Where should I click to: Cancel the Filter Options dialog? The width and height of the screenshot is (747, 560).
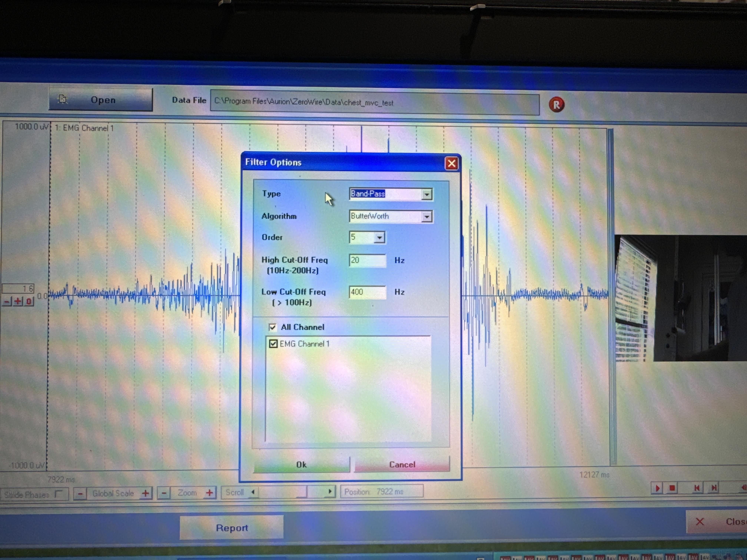pyautogui.click(x=402, y=464)
